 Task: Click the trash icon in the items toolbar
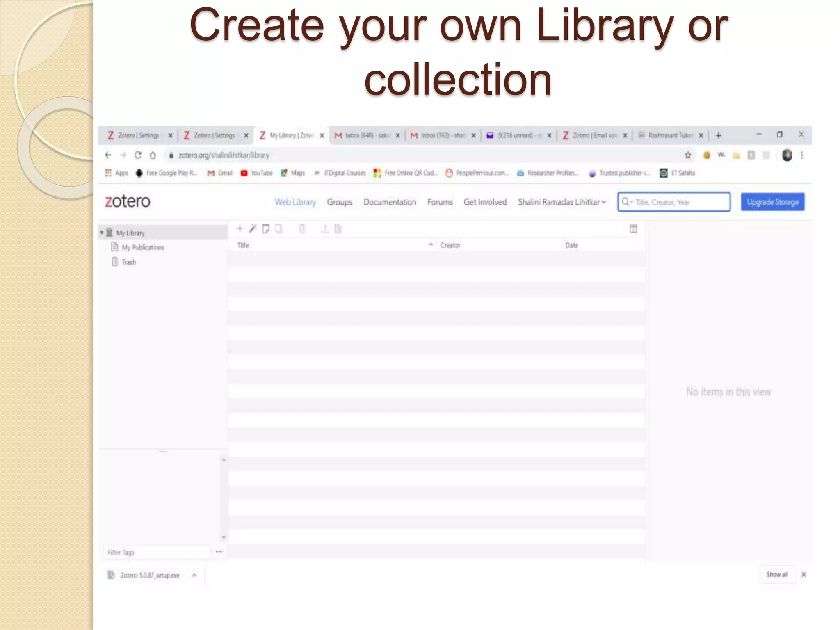[x=302, y=229]
